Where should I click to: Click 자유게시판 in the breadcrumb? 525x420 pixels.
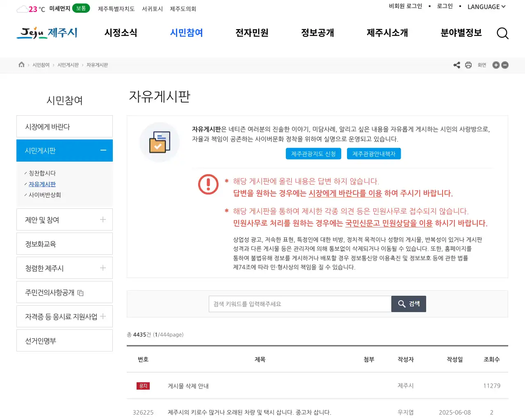point(97,65)
